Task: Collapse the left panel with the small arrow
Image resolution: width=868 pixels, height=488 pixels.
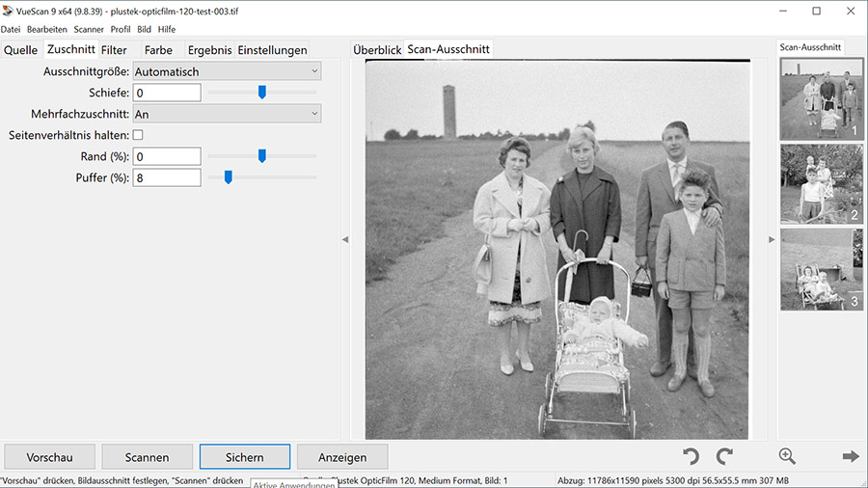Action: point(345,239)
